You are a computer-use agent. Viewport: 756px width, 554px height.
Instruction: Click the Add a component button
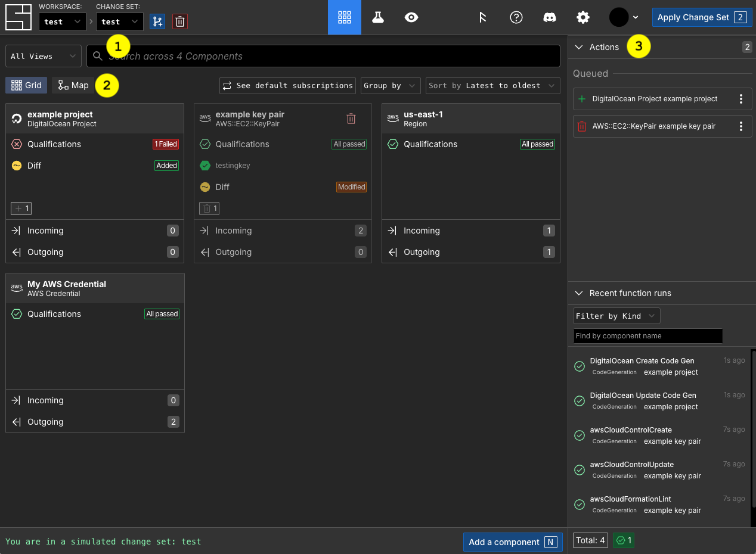click(x=513, y=542)
